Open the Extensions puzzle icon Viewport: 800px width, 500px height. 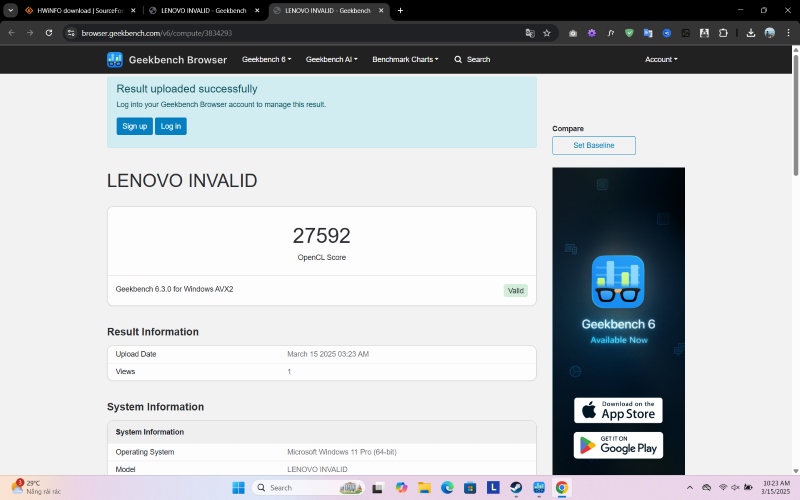point(723,33)
